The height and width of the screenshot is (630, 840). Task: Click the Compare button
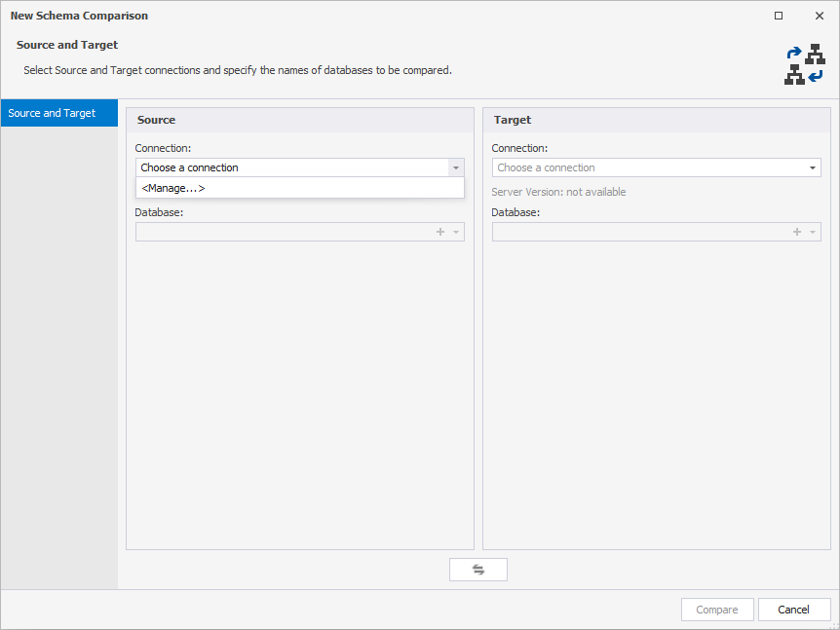[717, 610]
